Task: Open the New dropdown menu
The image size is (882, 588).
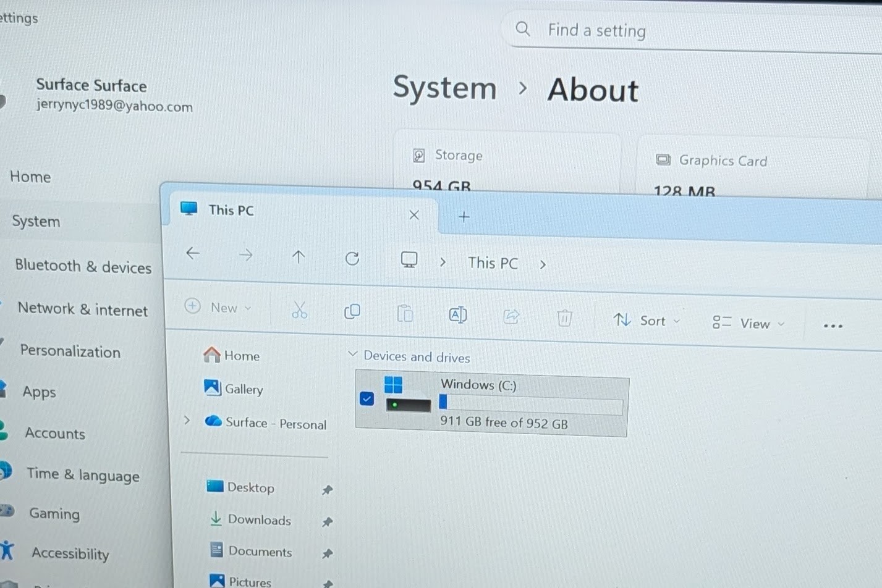Action: tap(218, 307)
